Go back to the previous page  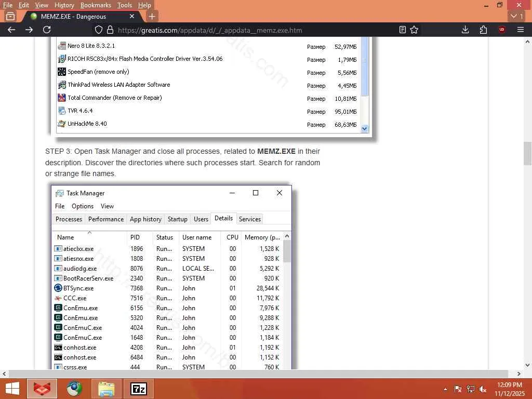coord(11,30)
